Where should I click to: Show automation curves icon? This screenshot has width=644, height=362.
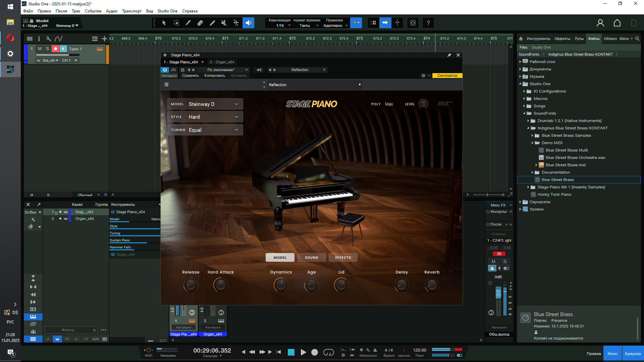click(x=58, y=39)
